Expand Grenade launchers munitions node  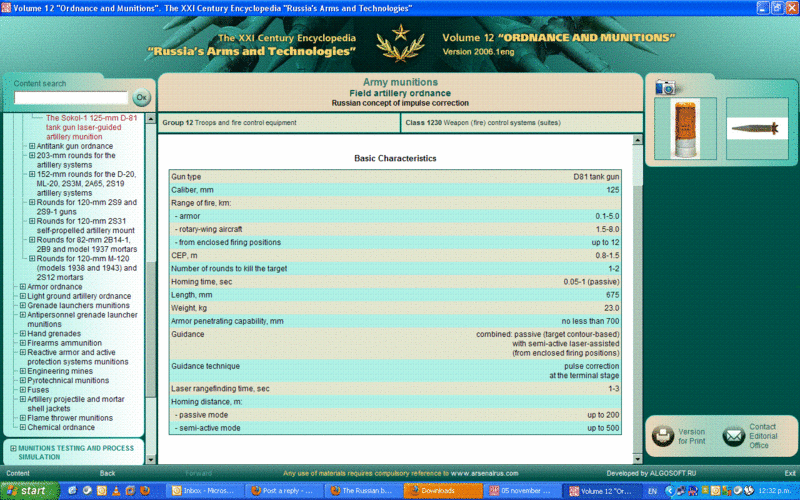pos(22,305)
